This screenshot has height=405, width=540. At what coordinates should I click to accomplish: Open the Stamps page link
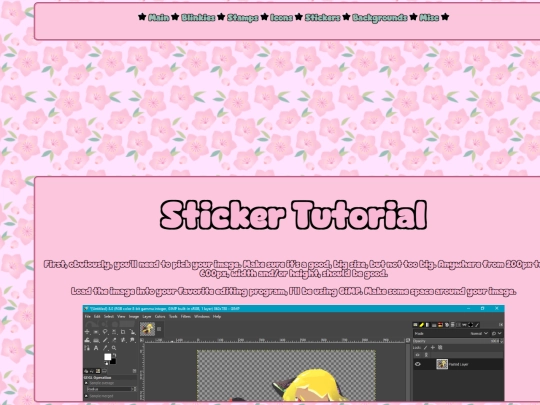(x=243, y=17)
